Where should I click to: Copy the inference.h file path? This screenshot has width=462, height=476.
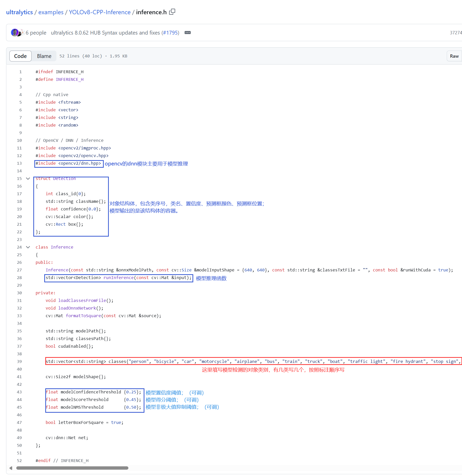click(172, 12)
